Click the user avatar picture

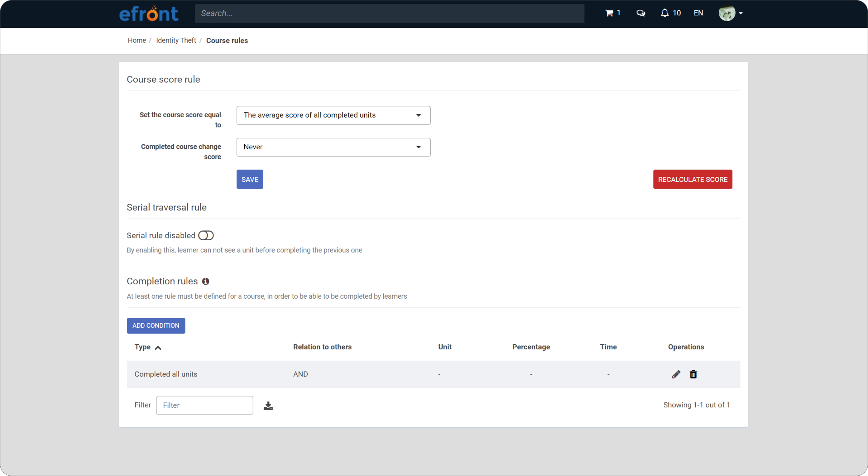pyautogui.click(x=727, y=13)
